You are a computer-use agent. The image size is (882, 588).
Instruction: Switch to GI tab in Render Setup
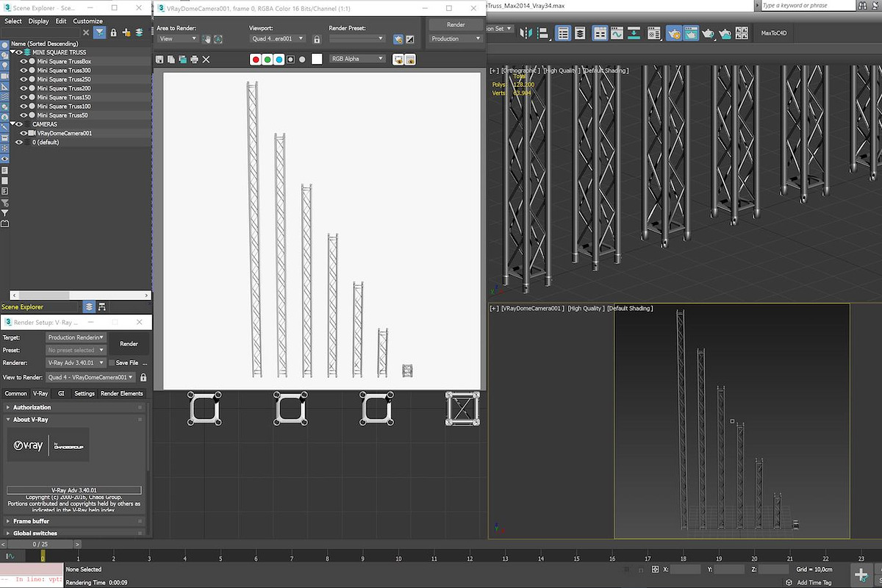(62, 394)
